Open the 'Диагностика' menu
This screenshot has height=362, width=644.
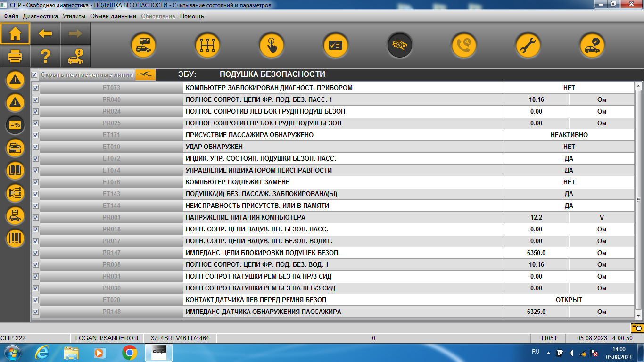click(41, 16)
